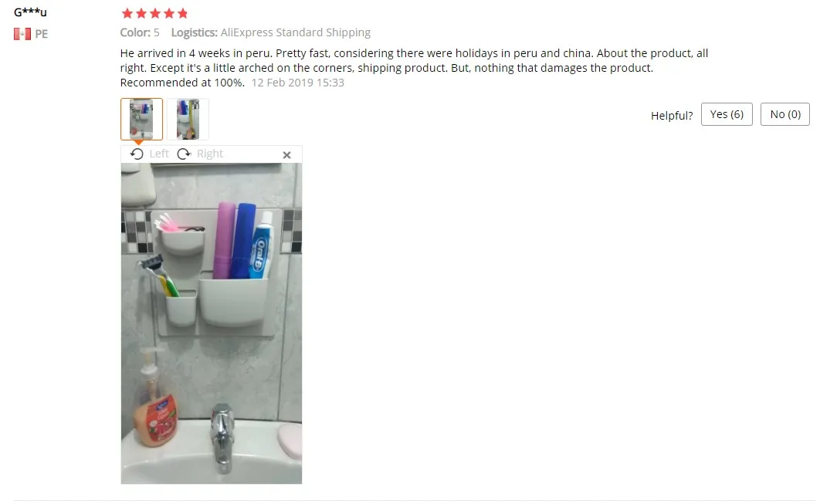Open the second review photo thumbnail
This screenshot has width=820, height=504.
[x=188, y=119]
